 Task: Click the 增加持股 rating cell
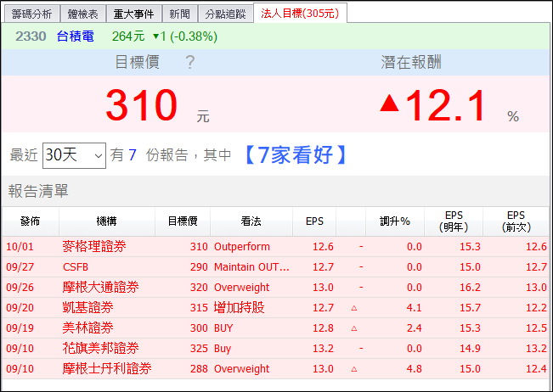(239, 307)
